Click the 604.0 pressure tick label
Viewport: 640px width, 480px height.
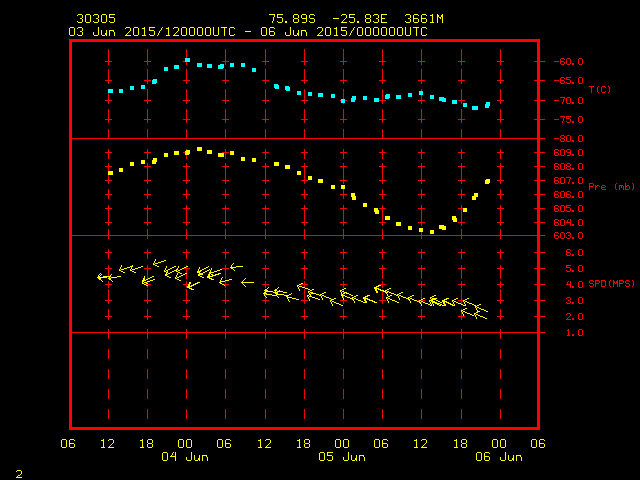[569, 222]
